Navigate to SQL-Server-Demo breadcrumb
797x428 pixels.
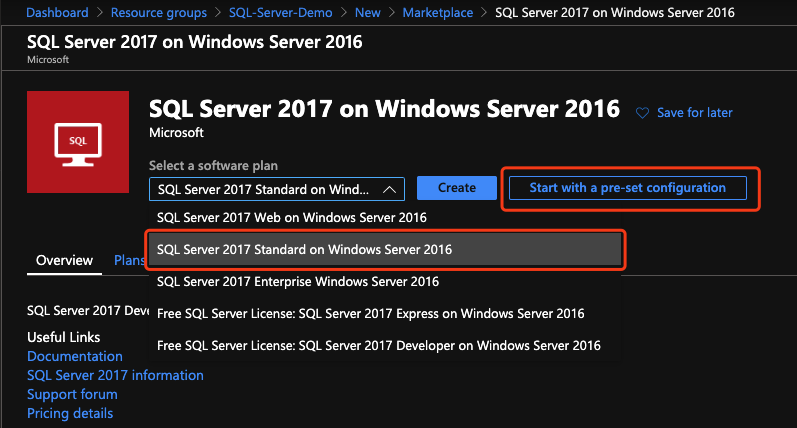pyautogui.click(x=281, y=12)
